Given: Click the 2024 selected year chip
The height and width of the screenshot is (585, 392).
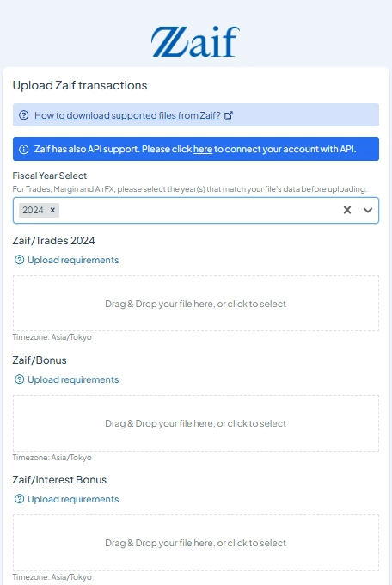Looking at the screenshot, I should pos(33,210).
